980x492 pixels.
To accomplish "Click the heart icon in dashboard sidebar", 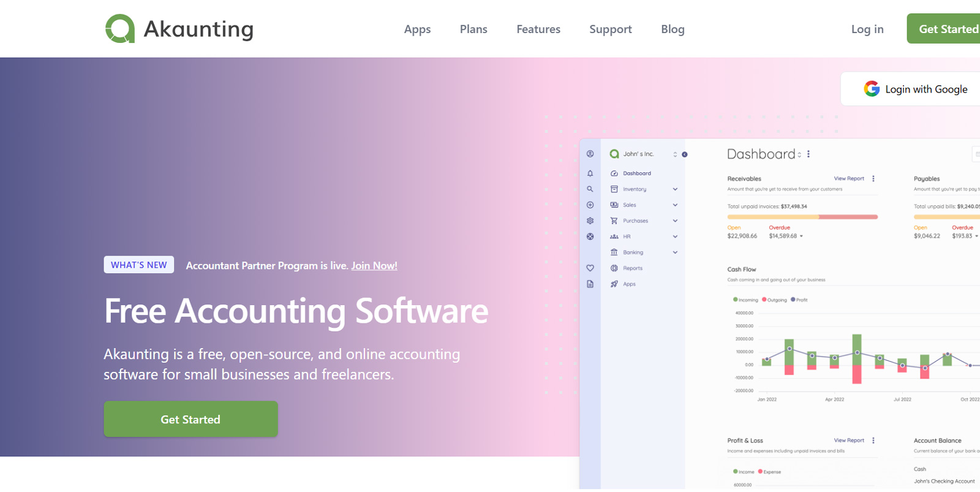I will [x=590, y=268].
